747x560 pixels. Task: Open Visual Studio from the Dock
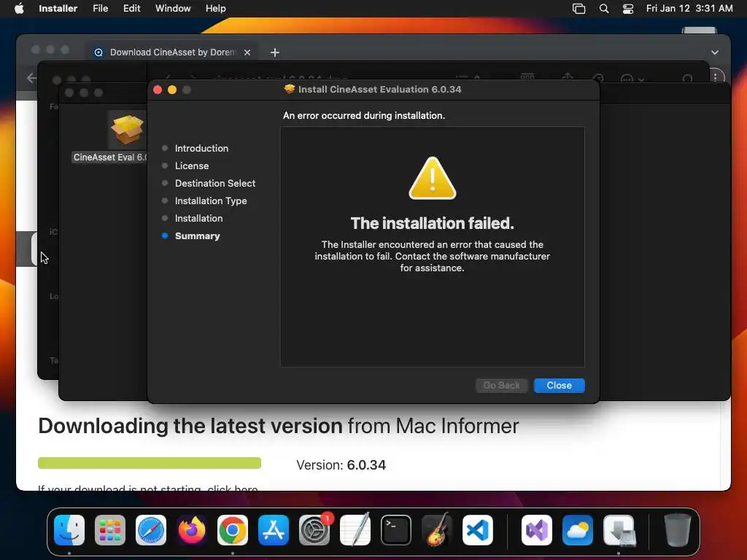(537, 530)
